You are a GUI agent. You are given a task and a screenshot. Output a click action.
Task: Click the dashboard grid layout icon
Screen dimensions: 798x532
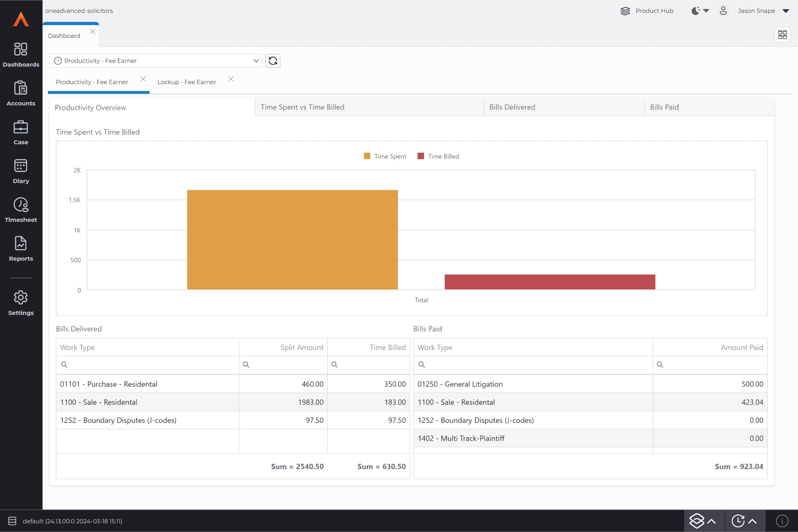tap(782, 34)
